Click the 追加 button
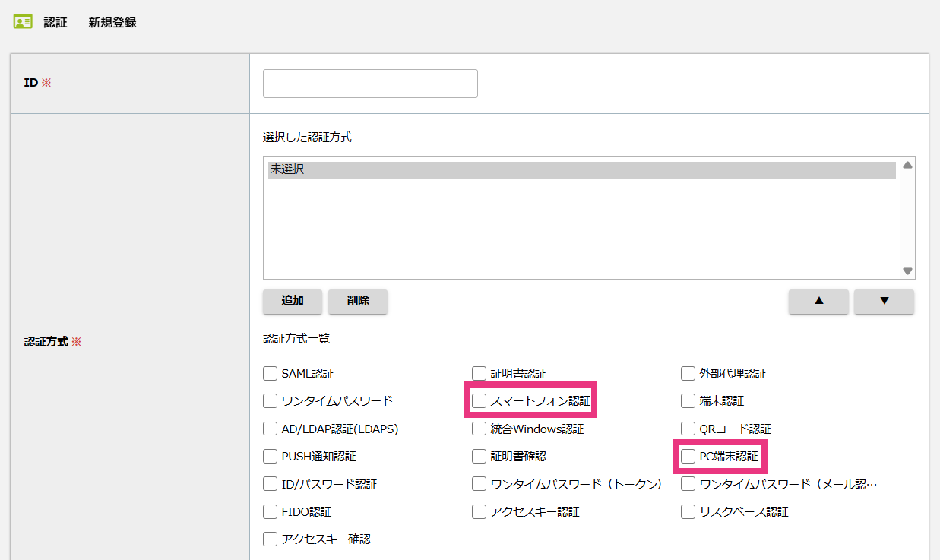Viewport: 940px width, 560px height. [293, 301]
